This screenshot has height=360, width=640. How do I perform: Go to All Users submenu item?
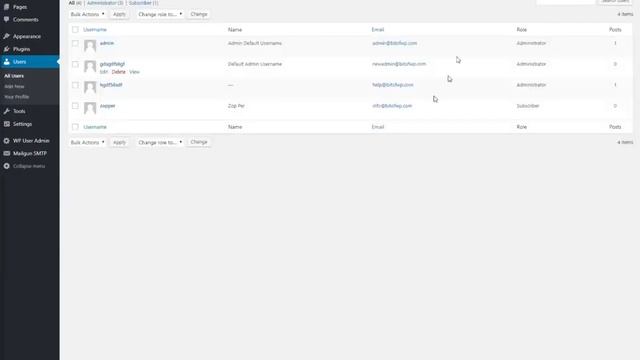(x=14, y=76)
